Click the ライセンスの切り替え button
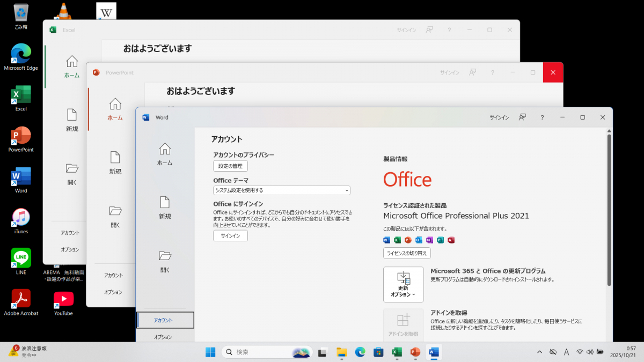This screenshot has height=362, width=644. point(406,253)
